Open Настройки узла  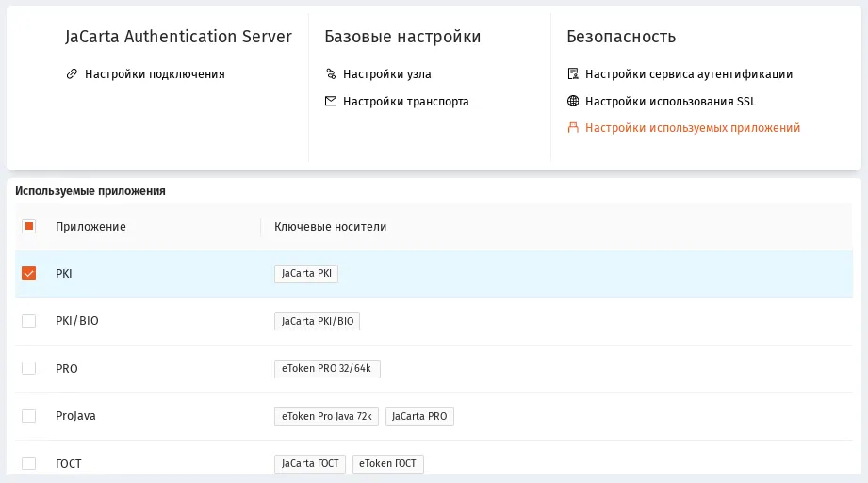[x=387, y=74]
